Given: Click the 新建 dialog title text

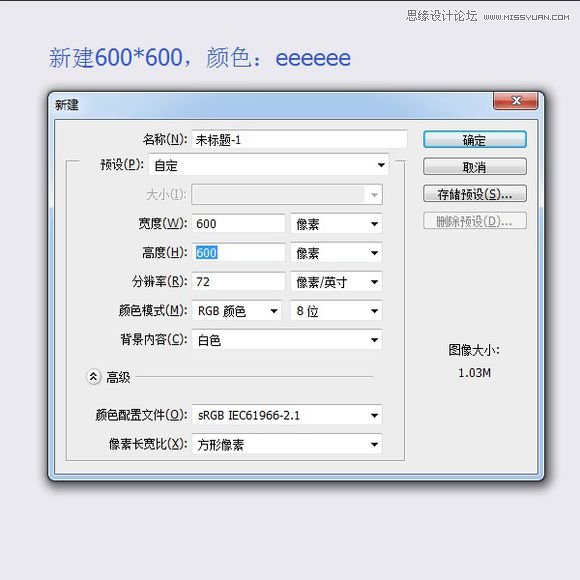Looking at the screenshot, I should tap(67, 105).
